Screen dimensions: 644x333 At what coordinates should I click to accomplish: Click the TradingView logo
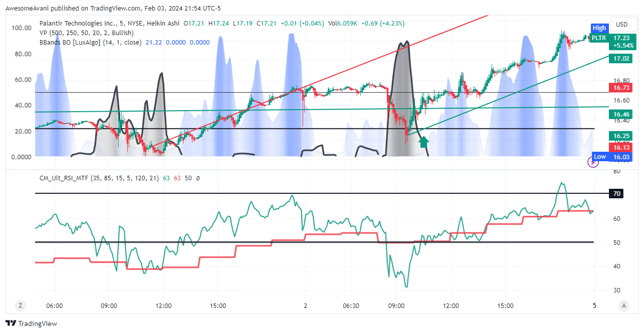(x=31, y=323)
